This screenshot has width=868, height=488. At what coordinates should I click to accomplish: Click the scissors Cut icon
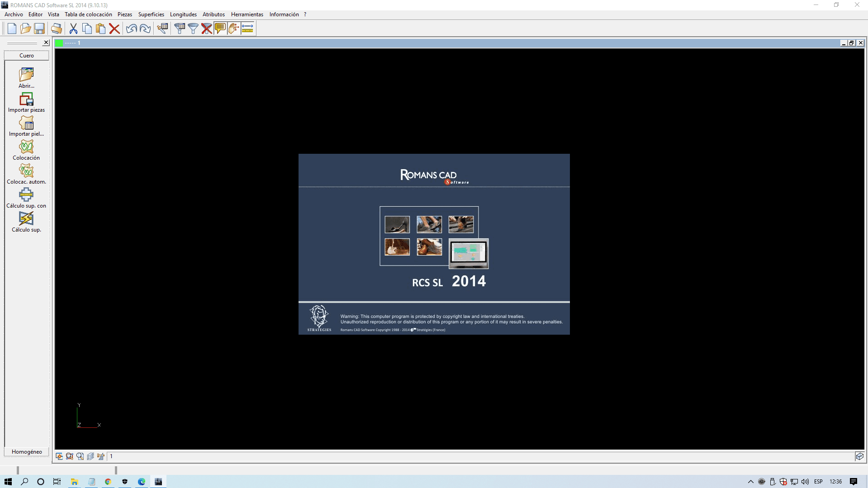tap(73, 28)
